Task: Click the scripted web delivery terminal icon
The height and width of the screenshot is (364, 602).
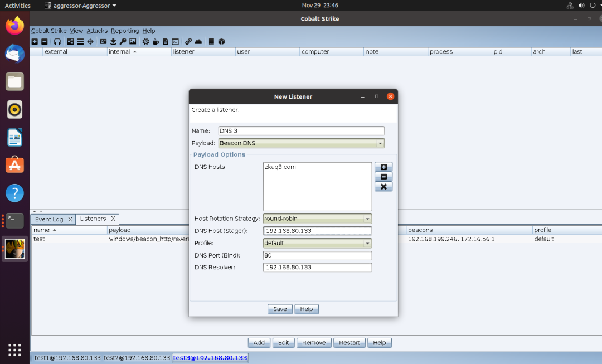Action: click(x=176, y=41)
